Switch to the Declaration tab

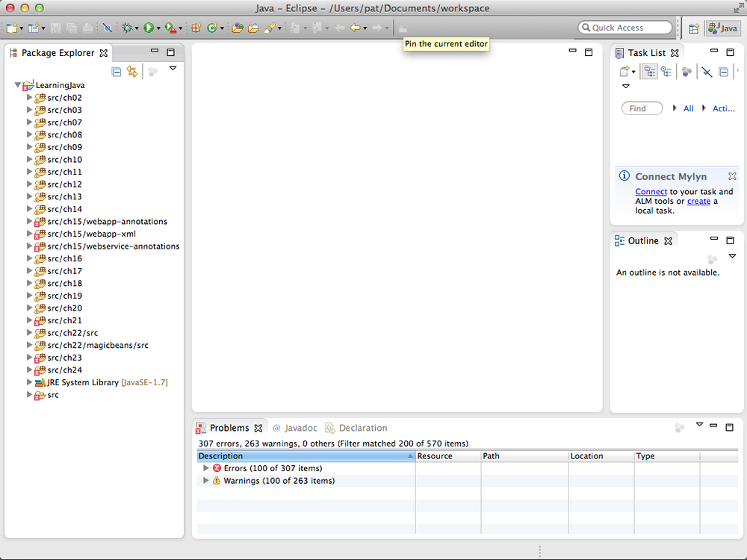coord(356,428)
